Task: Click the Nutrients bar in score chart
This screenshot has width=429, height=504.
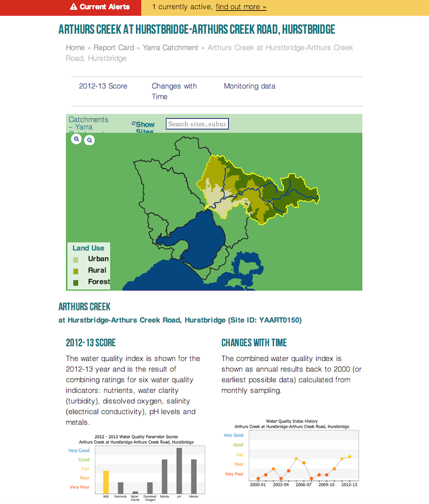Action: tap(120, 488)
